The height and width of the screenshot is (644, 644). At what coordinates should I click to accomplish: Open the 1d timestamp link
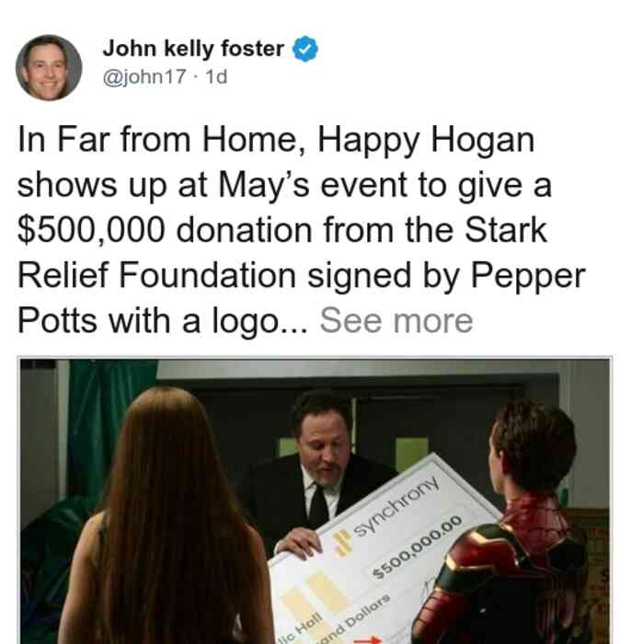(x=216, y=77)
